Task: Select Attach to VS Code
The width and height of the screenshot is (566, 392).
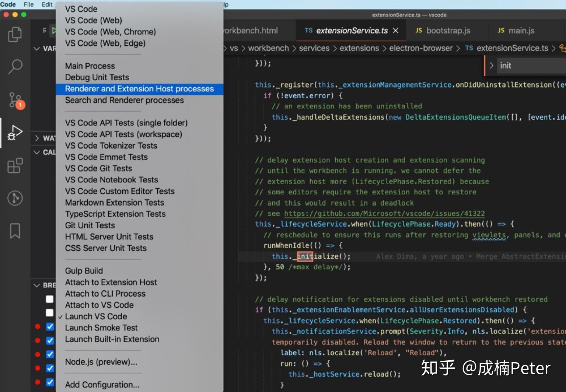Action: [x=139, y=305]
